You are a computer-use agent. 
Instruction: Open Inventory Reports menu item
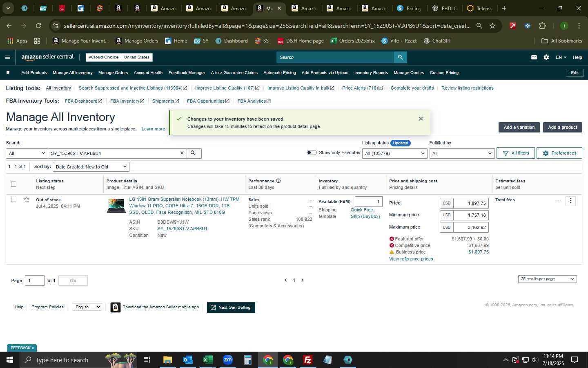tap(371, 73)
